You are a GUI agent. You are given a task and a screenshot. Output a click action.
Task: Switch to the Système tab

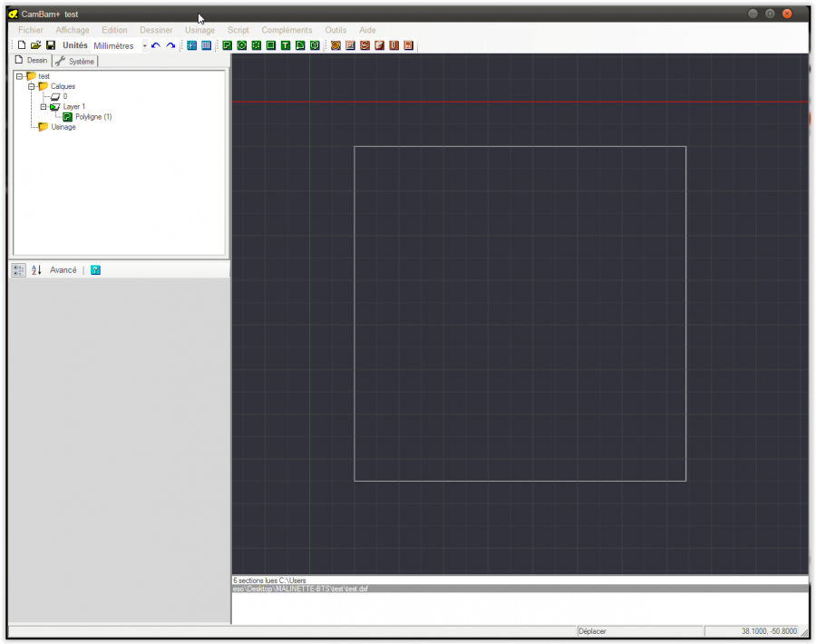[75, 62]
